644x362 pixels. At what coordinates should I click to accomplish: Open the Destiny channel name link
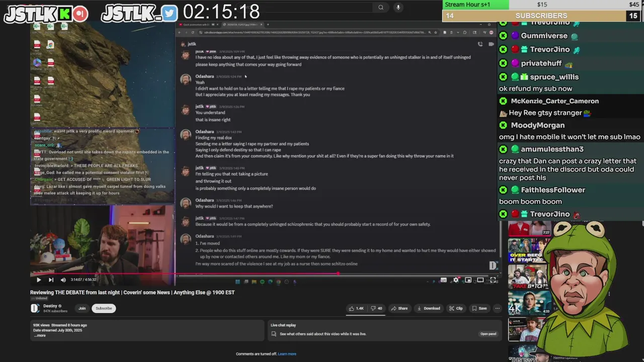50,306
